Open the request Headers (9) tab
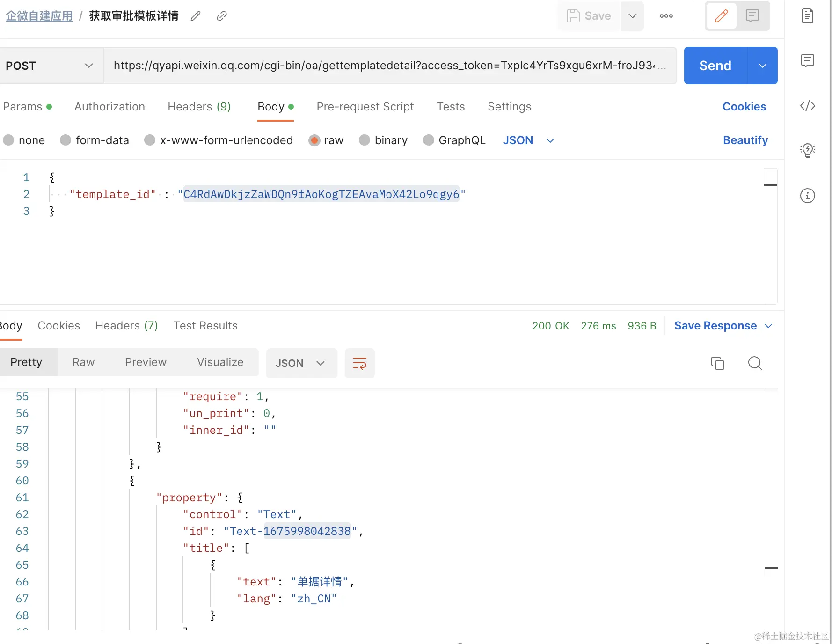This screenshot has height=644, width=832. (x=199, y=107)
